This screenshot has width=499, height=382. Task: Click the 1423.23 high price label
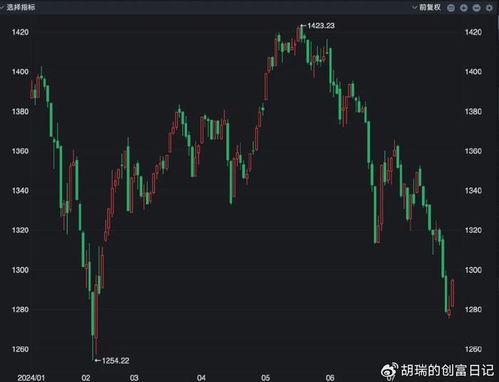tap(321, 26)
